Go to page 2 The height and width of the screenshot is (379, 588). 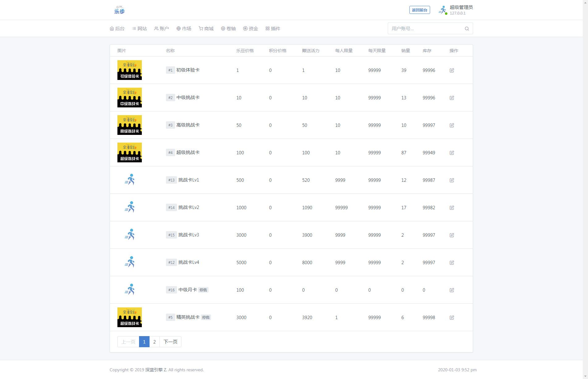pos(154,342)
